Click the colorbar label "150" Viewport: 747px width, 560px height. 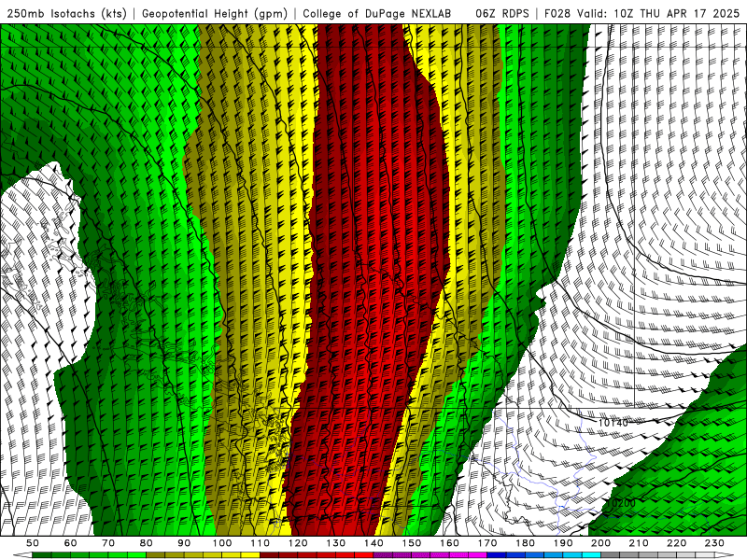[412, 543]
